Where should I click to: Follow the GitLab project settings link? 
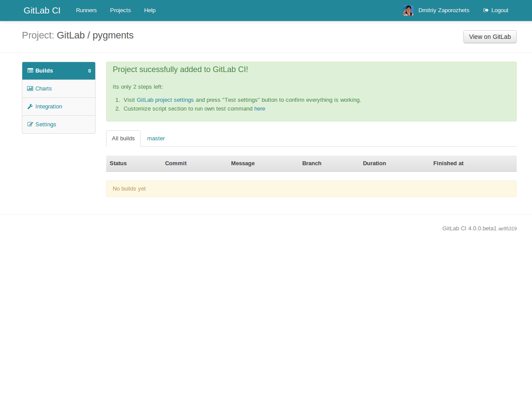tap(165, 100)
